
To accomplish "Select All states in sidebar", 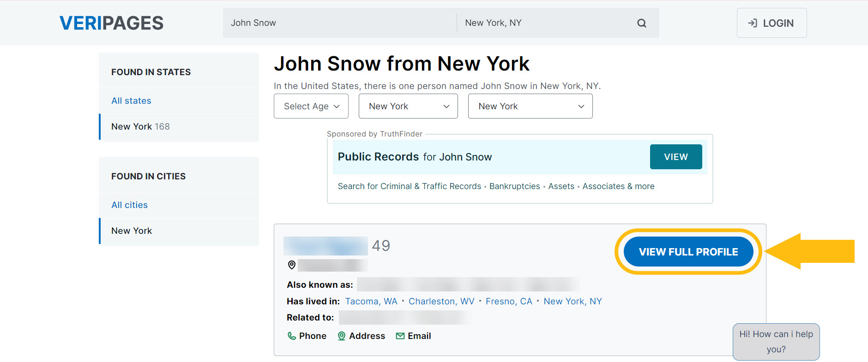I will pyautogui.click(x=131, y=101).
